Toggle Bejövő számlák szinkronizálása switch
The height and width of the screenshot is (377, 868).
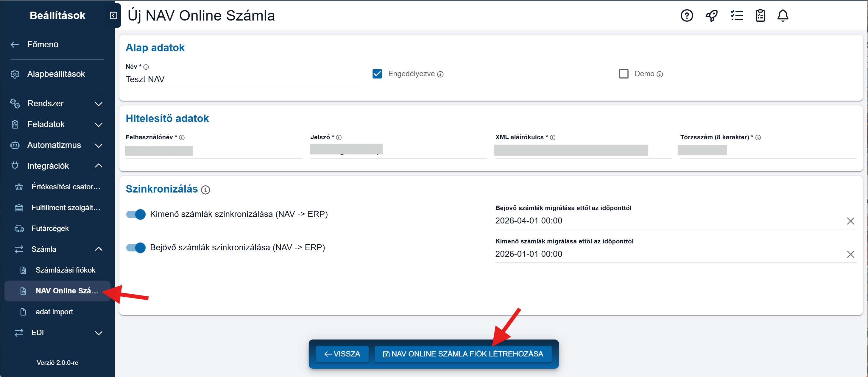pyautogui.click(x=136, y=247)
